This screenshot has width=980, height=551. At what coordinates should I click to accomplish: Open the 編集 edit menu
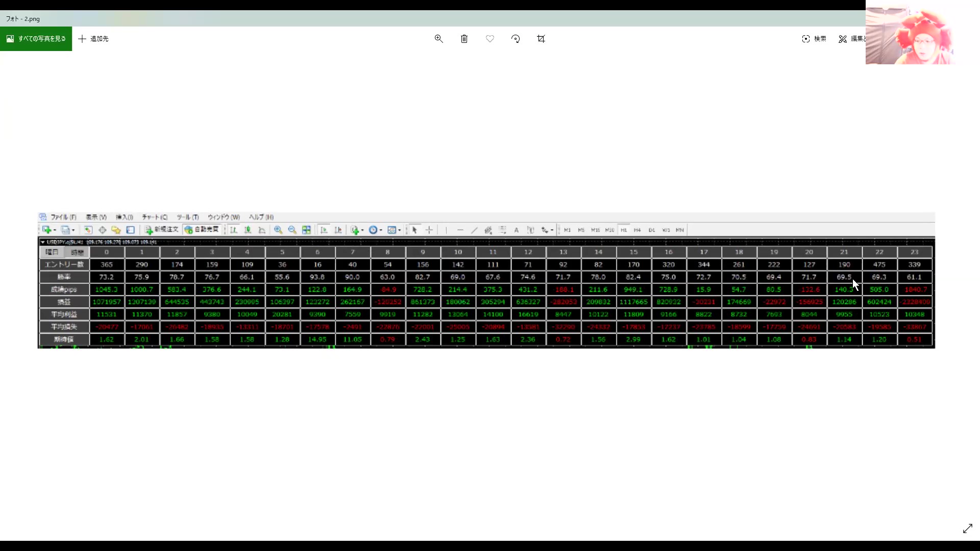[851, 39]
